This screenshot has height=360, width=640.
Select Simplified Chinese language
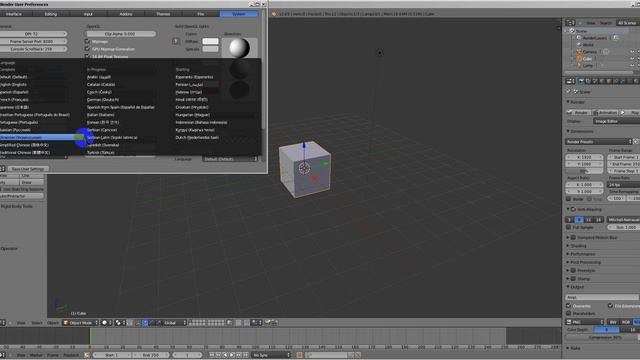click(24, 145)
